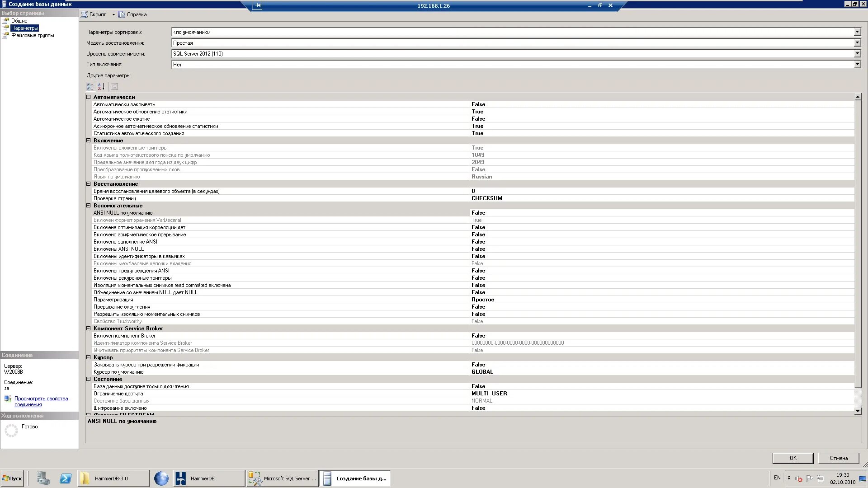Open the Уровень совместимости combo box
Viewport: 868px width, 488px height.
pos(857,54)
